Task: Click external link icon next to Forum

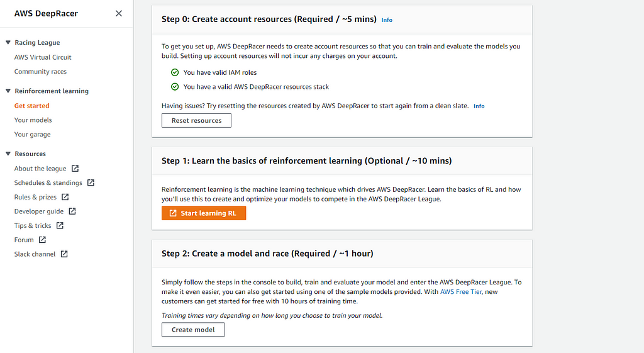Action: pos(43,240)
